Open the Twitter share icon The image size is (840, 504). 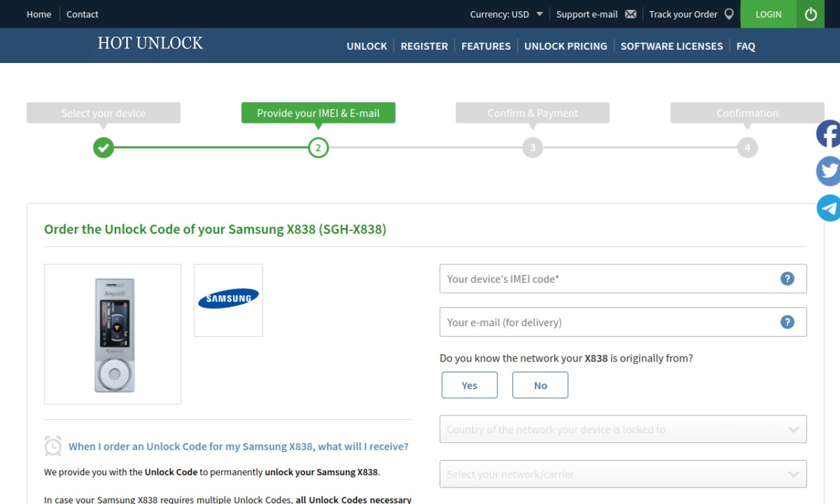(x=828, y=171)
